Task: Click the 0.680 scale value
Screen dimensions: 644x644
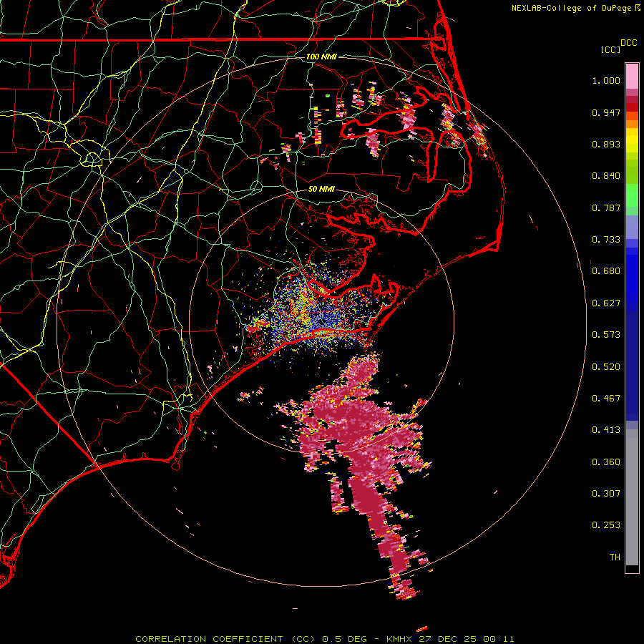Action: (x=606, y=271)
